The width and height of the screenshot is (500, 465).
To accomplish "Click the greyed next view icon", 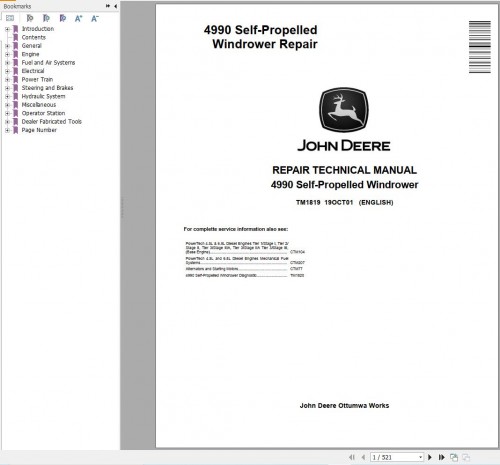I will (x=466, y=457).
